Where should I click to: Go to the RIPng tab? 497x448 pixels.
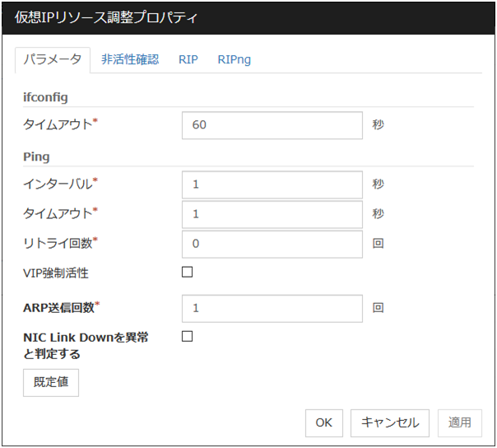(235, 59)
